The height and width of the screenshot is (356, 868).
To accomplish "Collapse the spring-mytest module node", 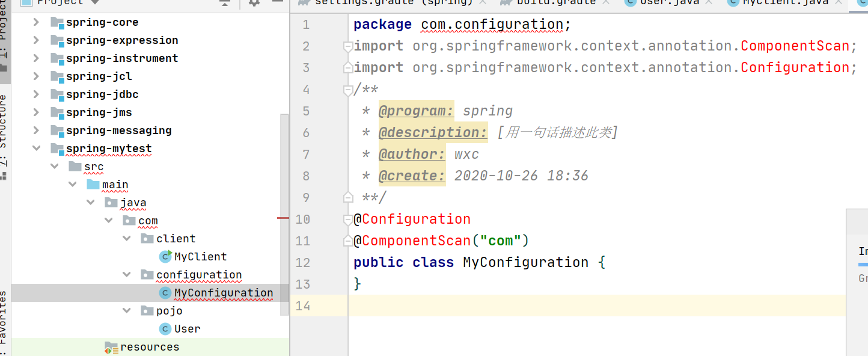I will click(37, 149).
